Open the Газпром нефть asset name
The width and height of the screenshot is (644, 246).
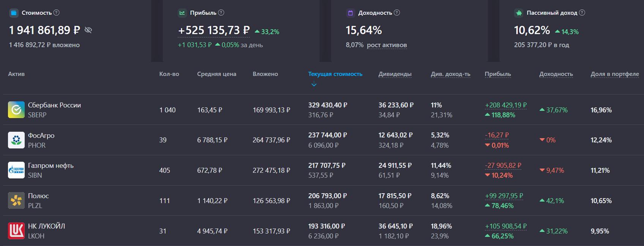pos(51,166)
